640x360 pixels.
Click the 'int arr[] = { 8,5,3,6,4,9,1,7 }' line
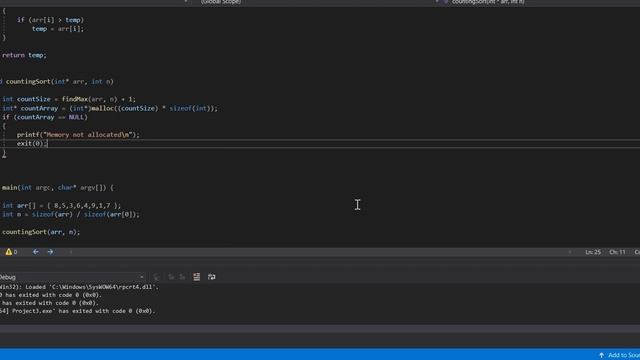coord(61,205)
